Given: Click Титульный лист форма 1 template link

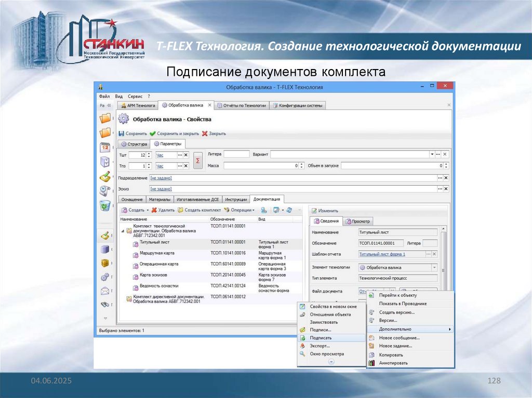Looking at the screenshot, I should click(382, 254).
